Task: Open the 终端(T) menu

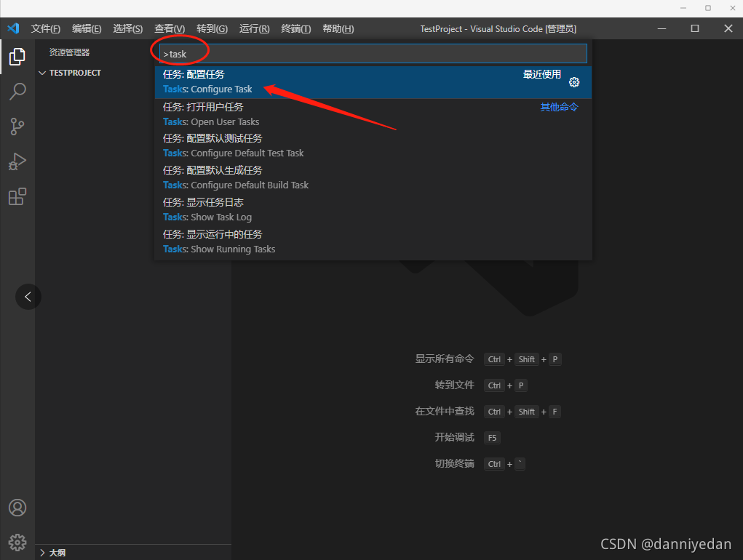Action: pos(296,29)
